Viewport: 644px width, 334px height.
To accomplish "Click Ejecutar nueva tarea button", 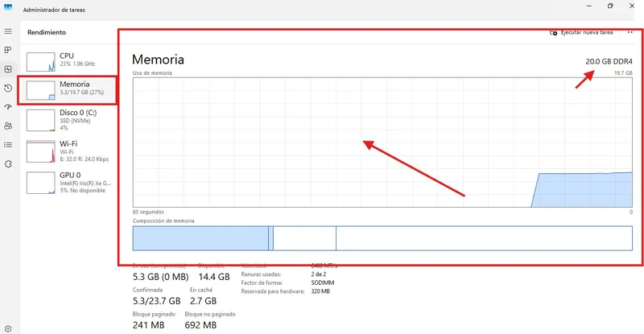I will click(581, 32).
